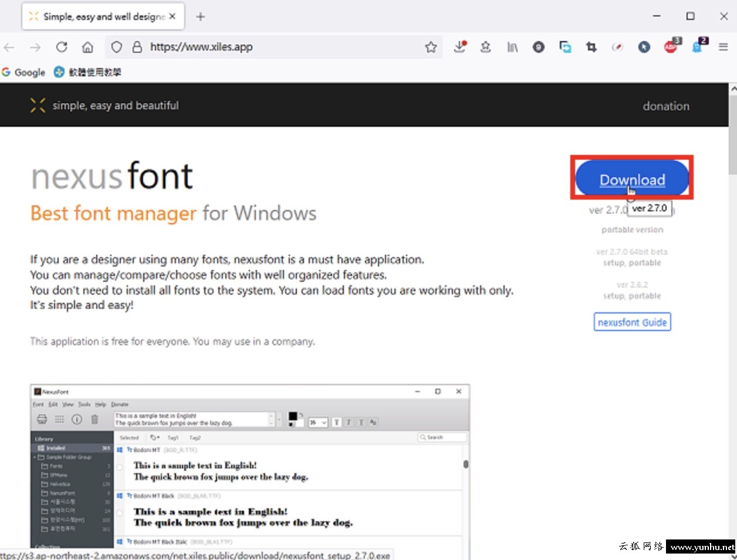
Task: Open tracking protection shield in address bar
Action: point(117,47)
